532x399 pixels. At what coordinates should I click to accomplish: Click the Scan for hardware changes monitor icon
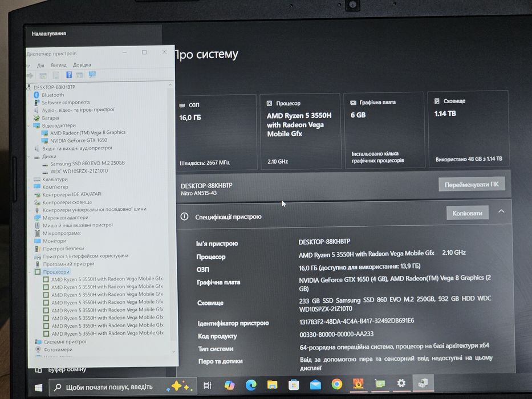pyautogui.click(x=92, y=74)
